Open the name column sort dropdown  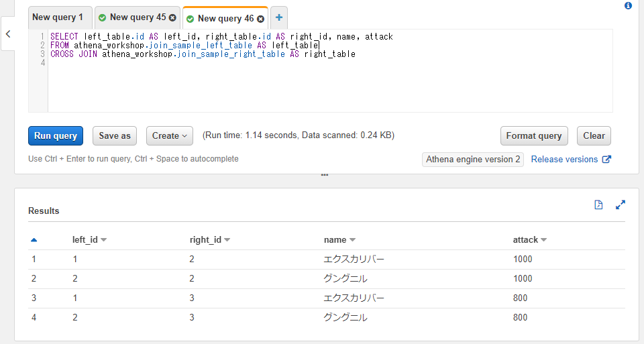352,240
